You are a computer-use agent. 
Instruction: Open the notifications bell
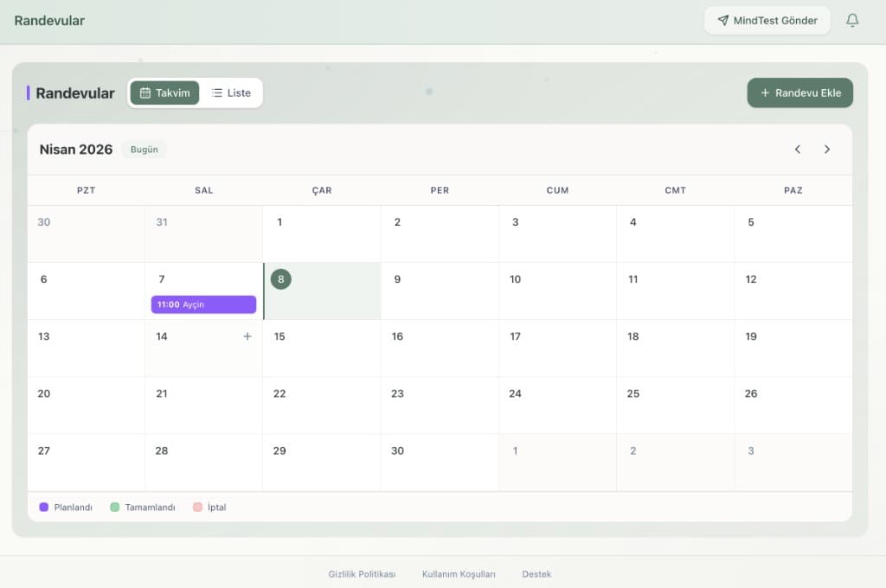pos(852,21)
